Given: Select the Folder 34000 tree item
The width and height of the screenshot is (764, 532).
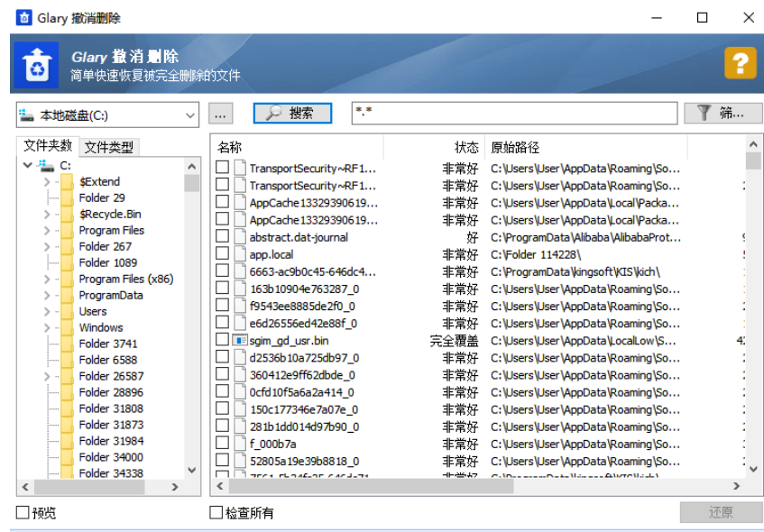Looking at the screenshot, I should click(111, 457).
